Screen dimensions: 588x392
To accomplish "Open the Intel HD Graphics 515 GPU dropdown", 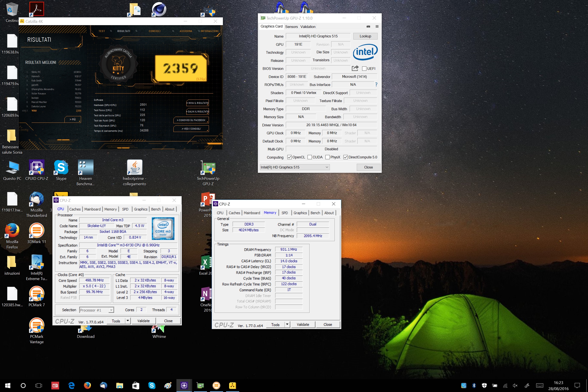I will pos(294,167).
